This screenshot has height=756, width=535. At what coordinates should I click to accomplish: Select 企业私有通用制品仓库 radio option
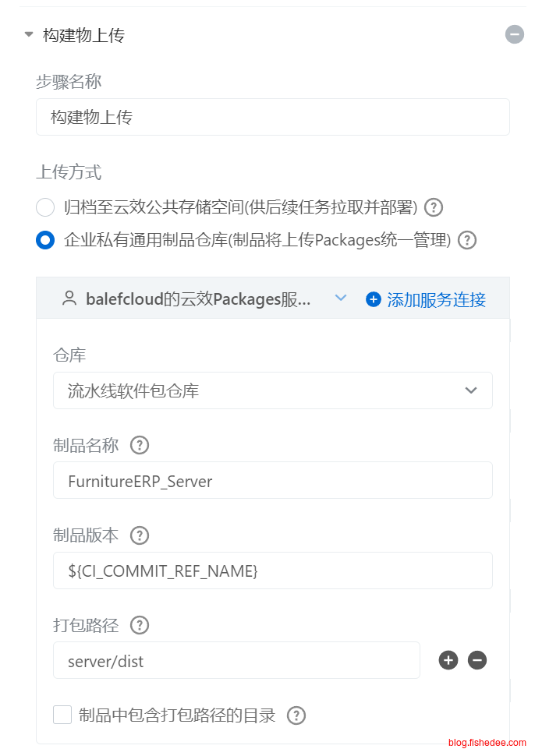click(45, 239)
